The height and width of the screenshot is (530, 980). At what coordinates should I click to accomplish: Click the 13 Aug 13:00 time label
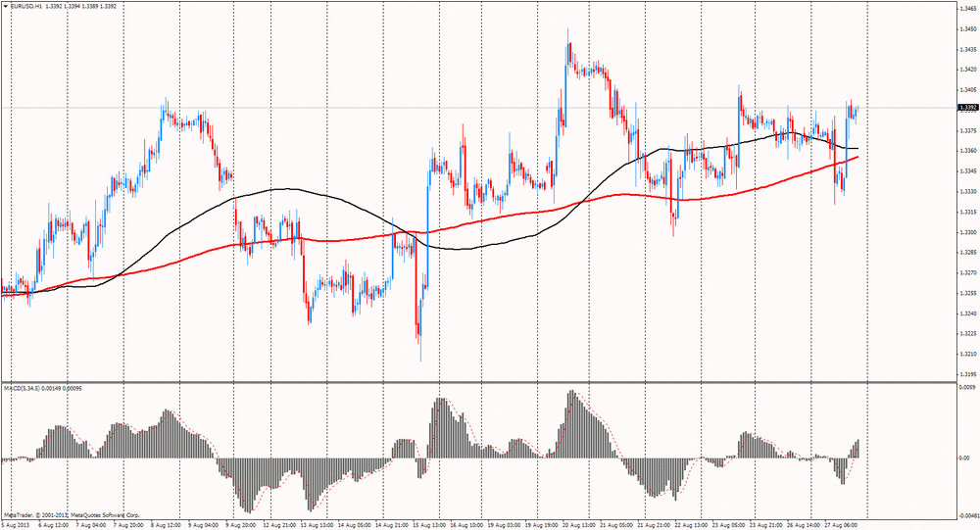click(316, 526)
